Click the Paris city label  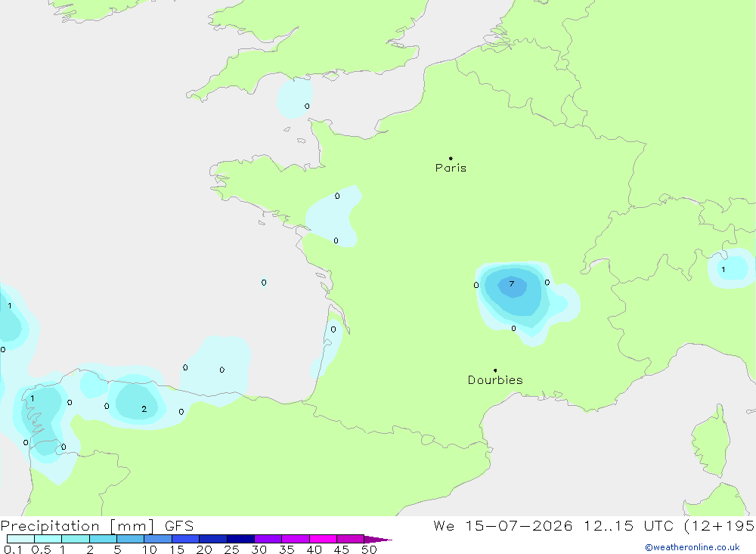click(451, 168)
